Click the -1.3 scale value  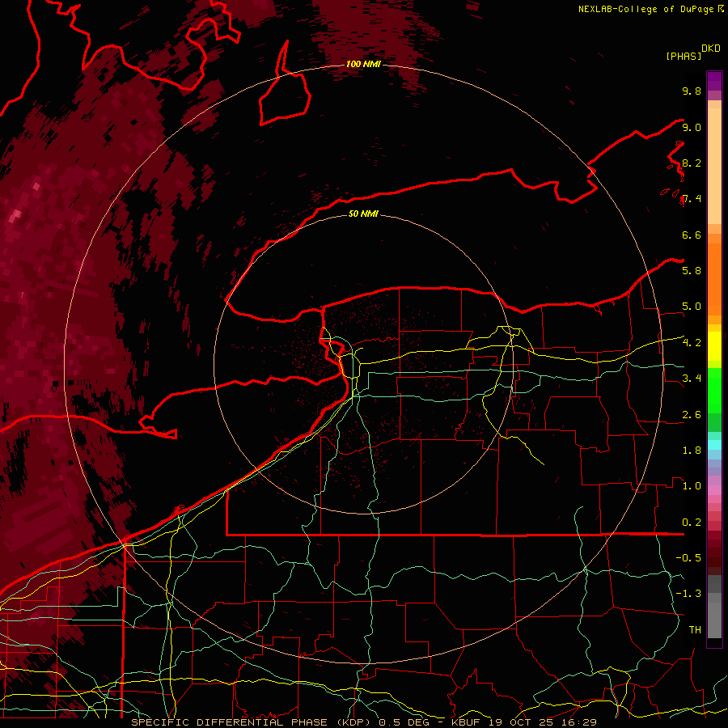(688, 594)
